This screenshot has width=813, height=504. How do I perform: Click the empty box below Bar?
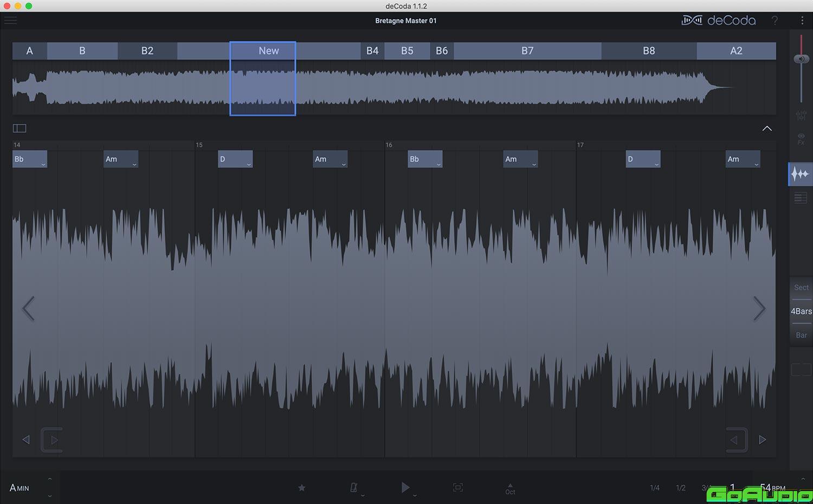(801, 370)
